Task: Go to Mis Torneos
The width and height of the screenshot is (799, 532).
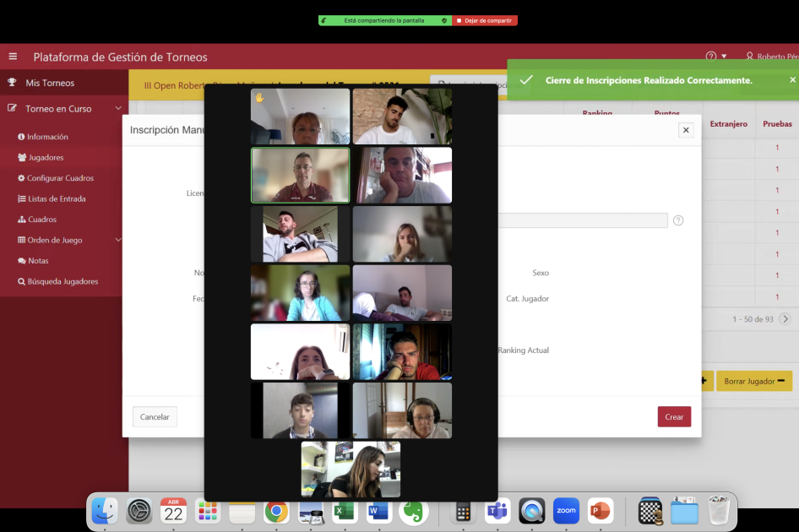Action: coord(50,83)
